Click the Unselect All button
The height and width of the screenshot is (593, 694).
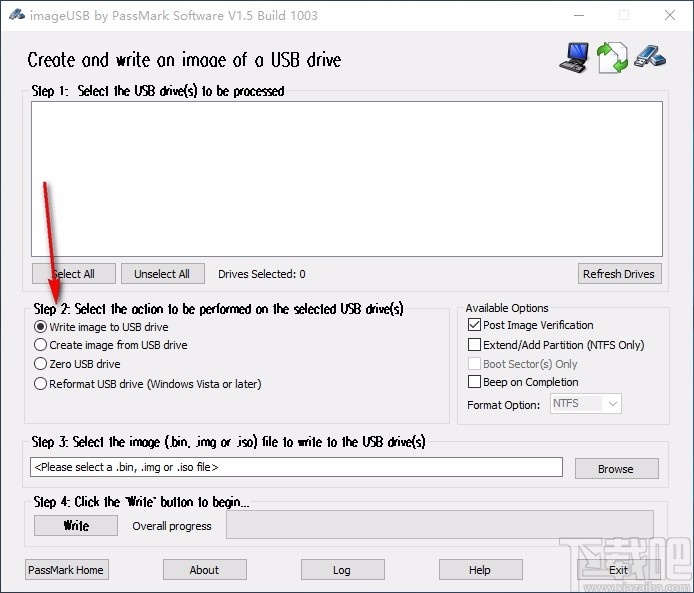point(162,274)
